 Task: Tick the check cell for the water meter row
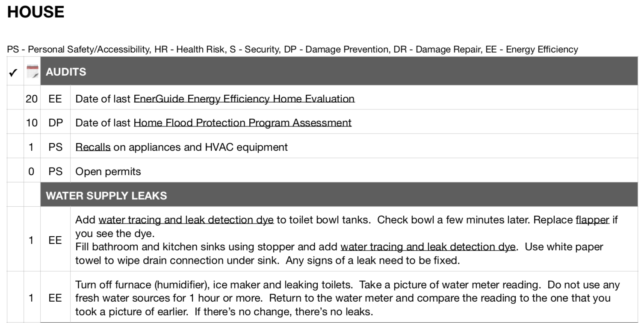(15, 298)
